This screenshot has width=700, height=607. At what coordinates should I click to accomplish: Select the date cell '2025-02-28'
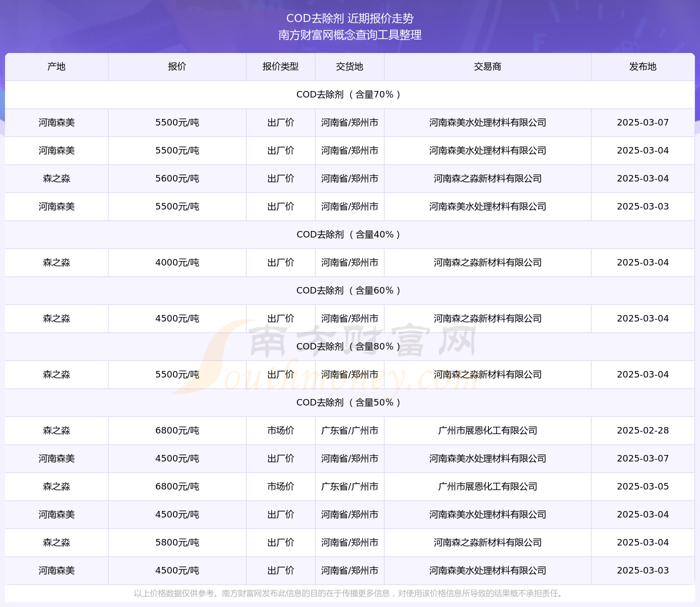click(x=643, y=430)
